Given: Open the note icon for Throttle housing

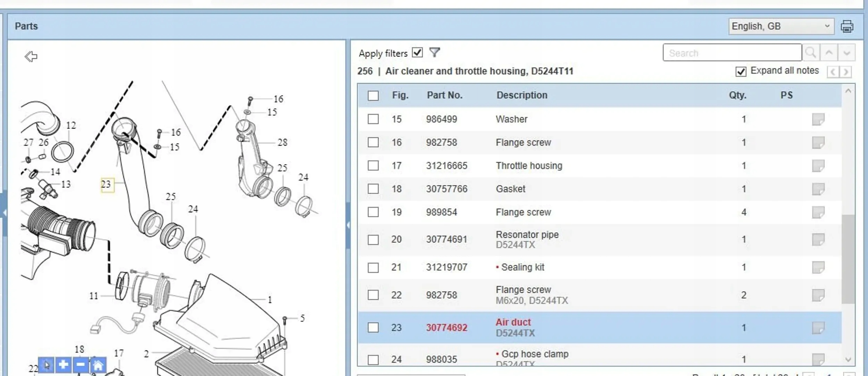Looking at the screenshot, I should pos(818,166).
